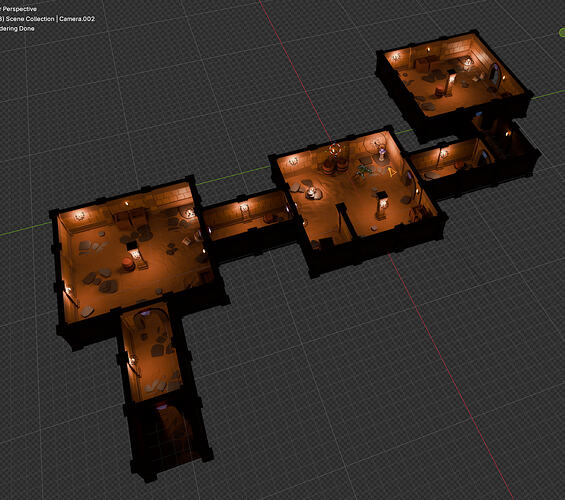The width and height of the screenshot is (565, 500).
Task: Select the bright rubble pile in central room
Action: click(x=313, y=193)
